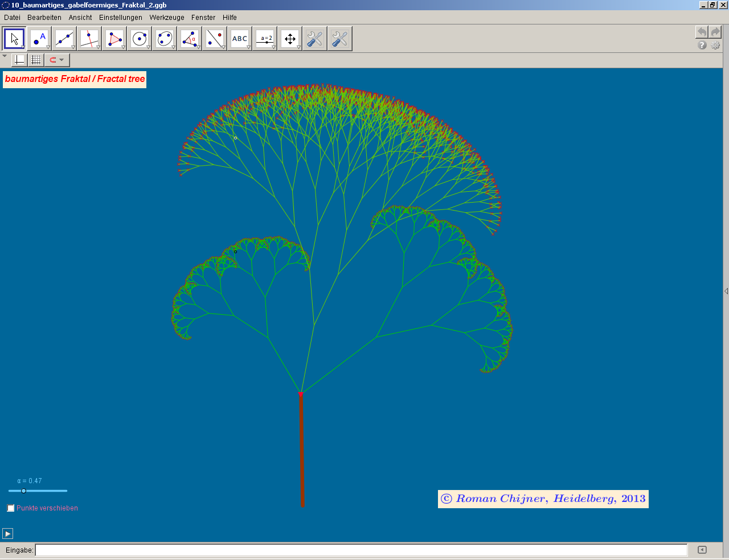Open the Werkzeuge menu

tap(167, 18)
